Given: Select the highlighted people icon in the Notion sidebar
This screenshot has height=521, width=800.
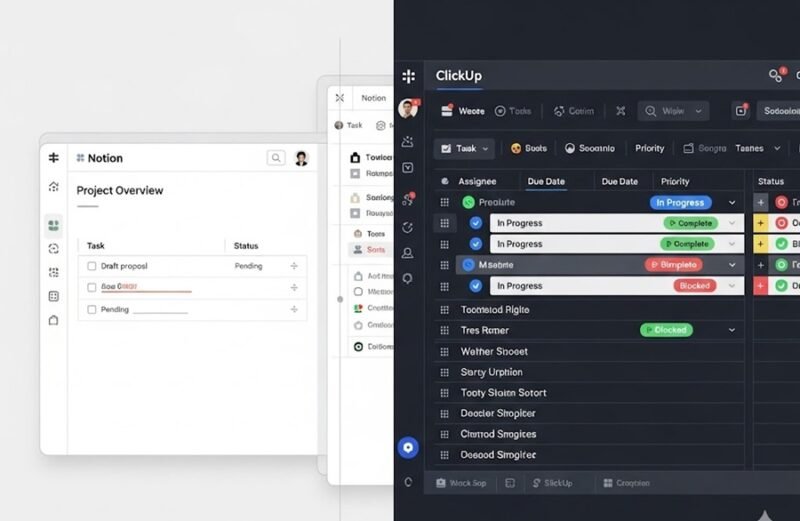Looking at the screenshot, I should click(x=54, y=225).
